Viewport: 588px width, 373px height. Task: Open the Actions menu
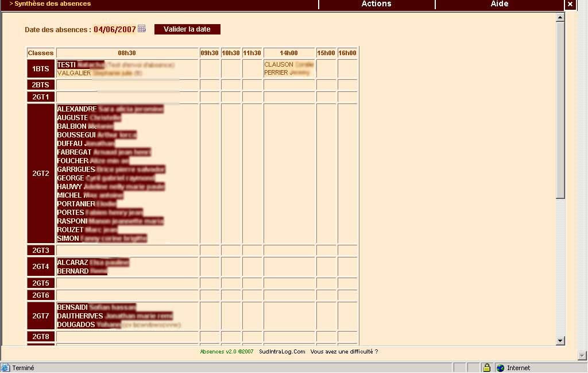point(376,4)
